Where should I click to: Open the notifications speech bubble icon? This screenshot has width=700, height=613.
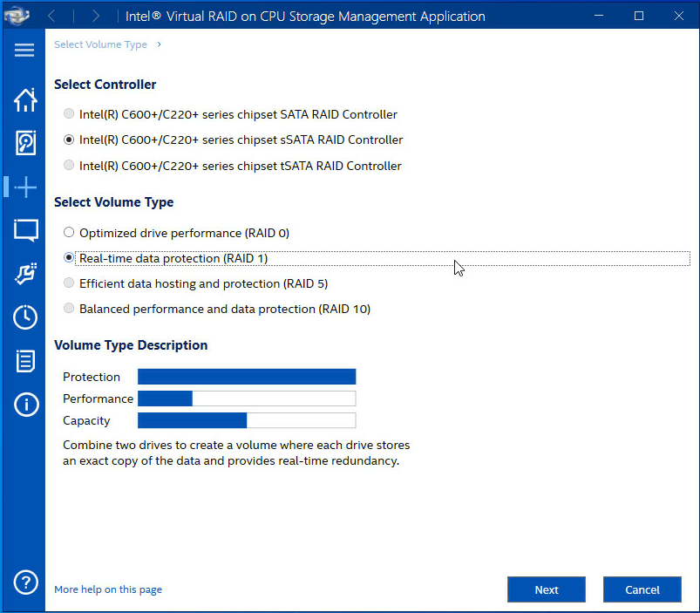(x=25, y=230)
